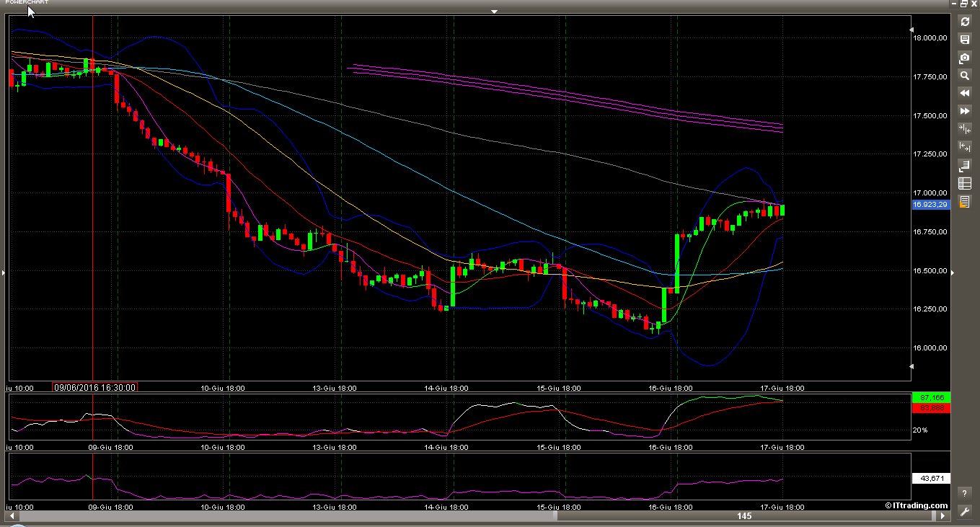Click the 17.500,00 price axis label
The height and width of the screenshot is (527, 980).
[930, 116]
